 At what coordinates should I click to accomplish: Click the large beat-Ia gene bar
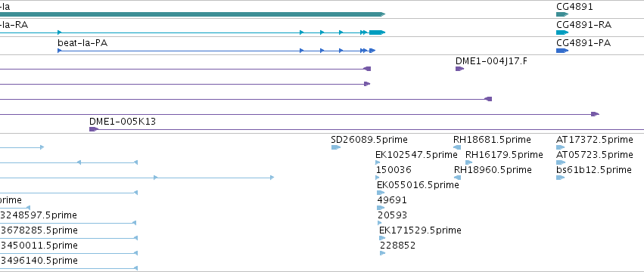click(192, 14)
